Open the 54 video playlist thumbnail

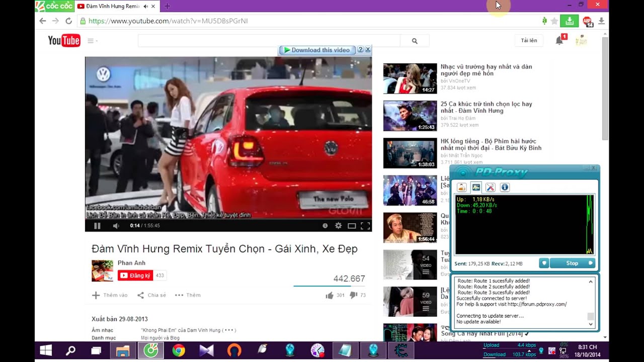tap(410, 264)
